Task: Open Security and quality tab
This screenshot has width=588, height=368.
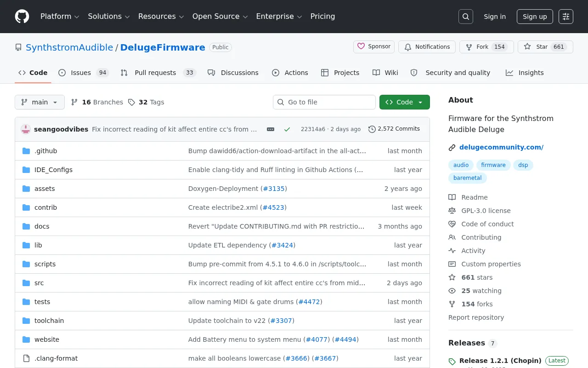Action: pos(451,73)
